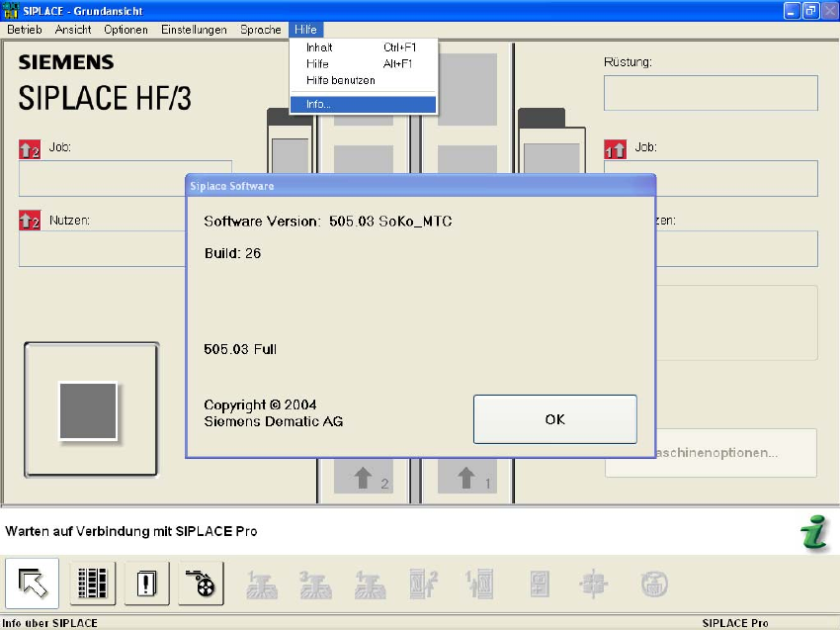Select Hilfe benutzen menu entry
This screenshot has height=630, width=840.
click(x=364, y=80)
